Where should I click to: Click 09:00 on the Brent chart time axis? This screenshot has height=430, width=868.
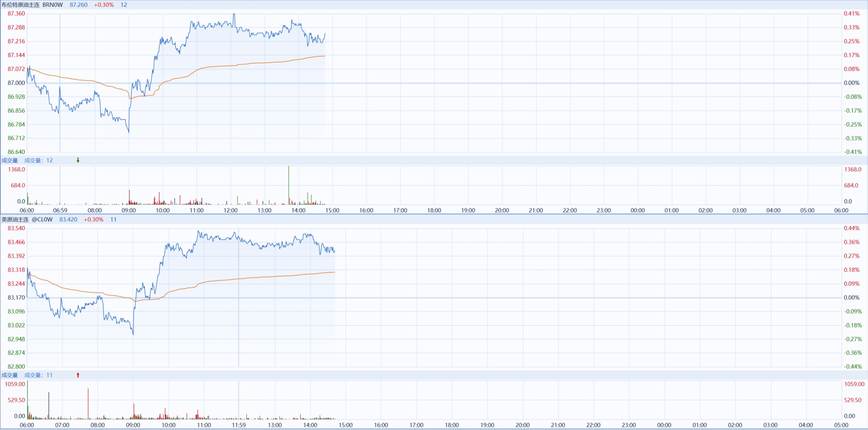point(129,211)
